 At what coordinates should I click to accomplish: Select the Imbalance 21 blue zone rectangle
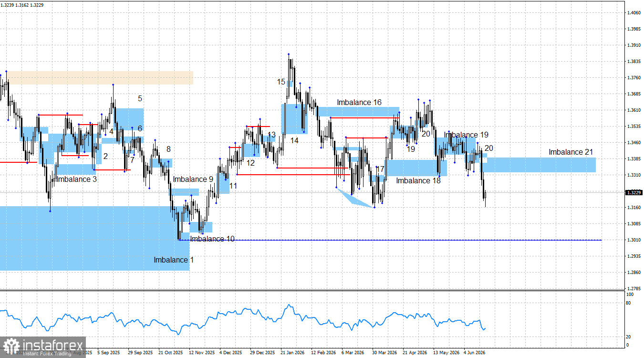[x=541, y=165]
